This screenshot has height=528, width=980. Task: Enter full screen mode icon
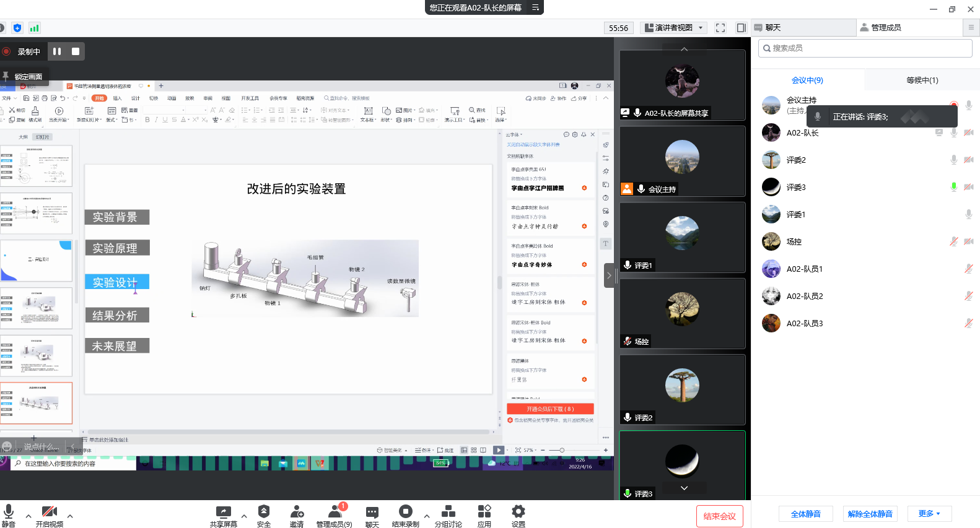(x=720, y=28)
